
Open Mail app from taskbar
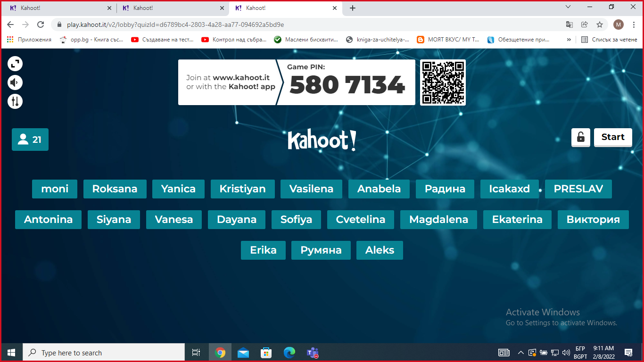[x=243, y=353]
